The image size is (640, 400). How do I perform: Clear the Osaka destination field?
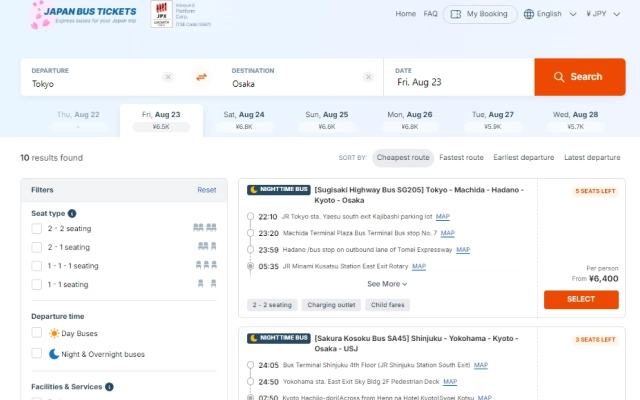tap(368, 77)
